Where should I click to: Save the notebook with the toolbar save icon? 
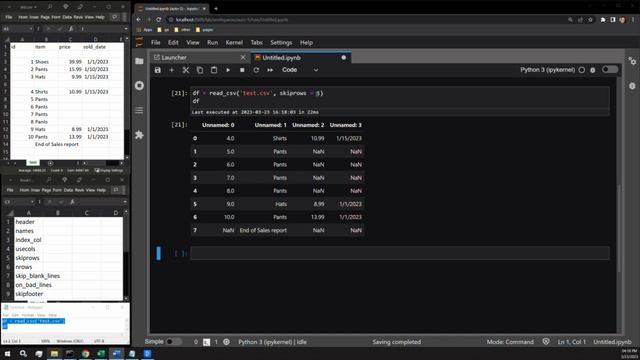tap(158, 70)
